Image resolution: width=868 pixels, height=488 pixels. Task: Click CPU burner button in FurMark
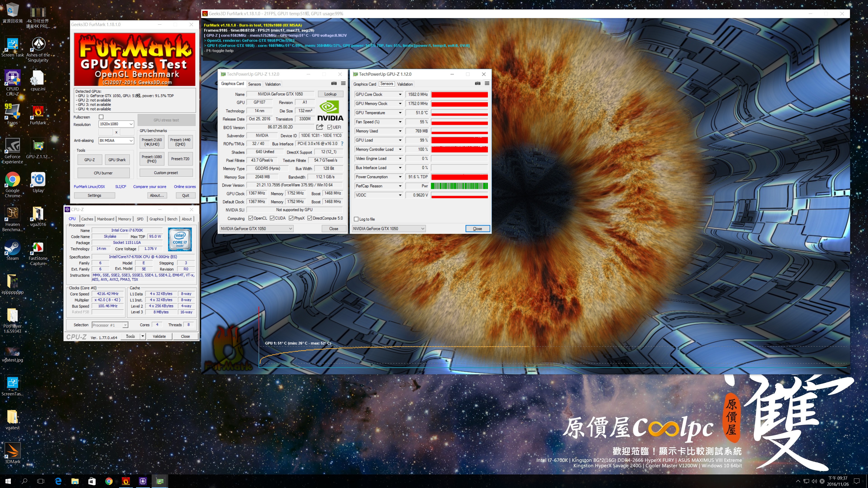click(103, 173)
